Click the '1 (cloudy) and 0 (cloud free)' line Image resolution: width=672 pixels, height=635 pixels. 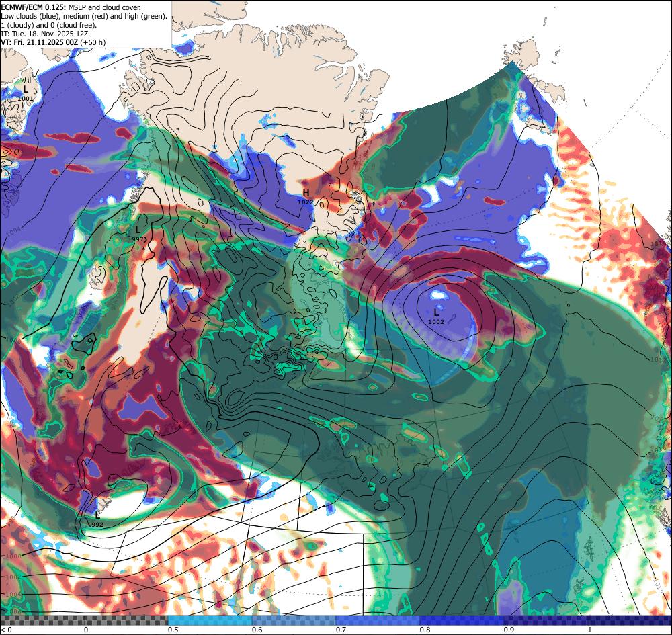coord(49,25)
